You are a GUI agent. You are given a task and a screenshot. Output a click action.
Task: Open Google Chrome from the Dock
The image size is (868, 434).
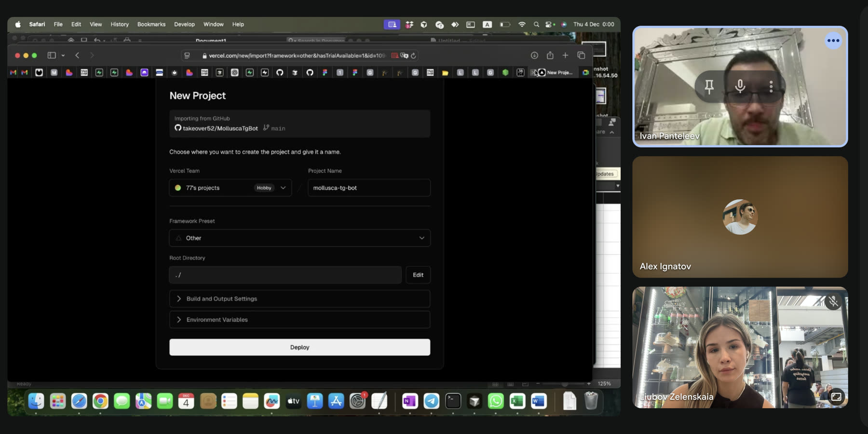(100, 401)
